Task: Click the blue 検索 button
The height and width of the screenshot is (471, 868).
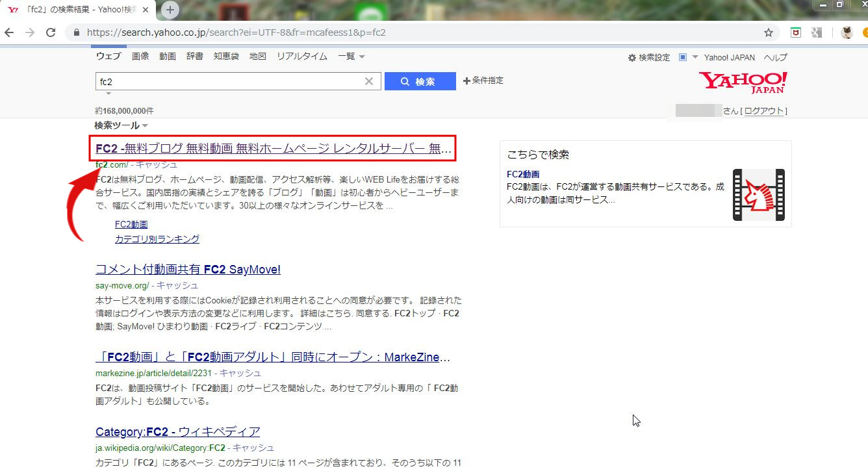Action: click(x=420, y=81)
